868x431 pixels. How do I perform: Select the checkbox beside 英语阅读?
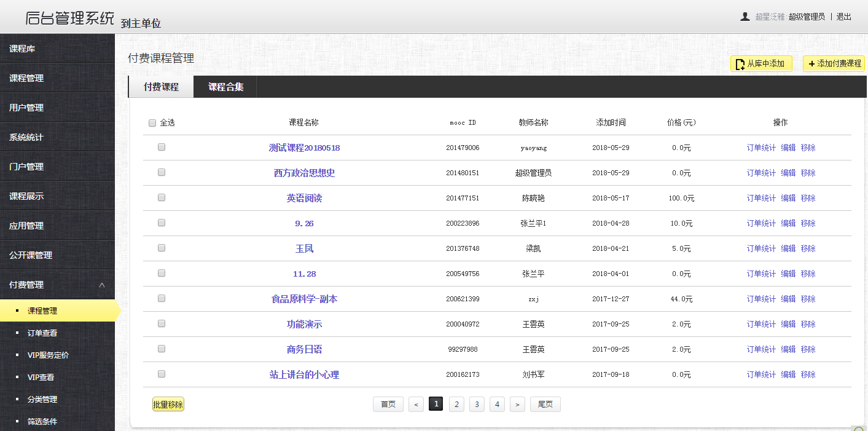click(x=162, y=198)
